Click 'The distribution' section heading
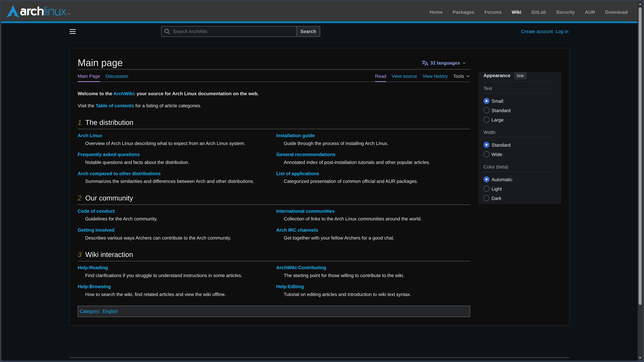 tap(109, 122)
